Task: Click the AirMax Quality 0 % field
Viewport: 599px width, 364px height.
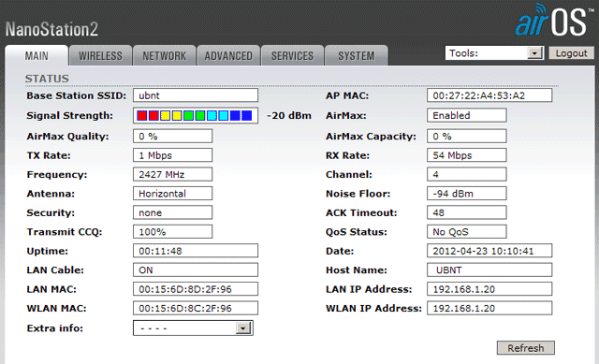Action: pyautogui.click(x=172, y=136)
